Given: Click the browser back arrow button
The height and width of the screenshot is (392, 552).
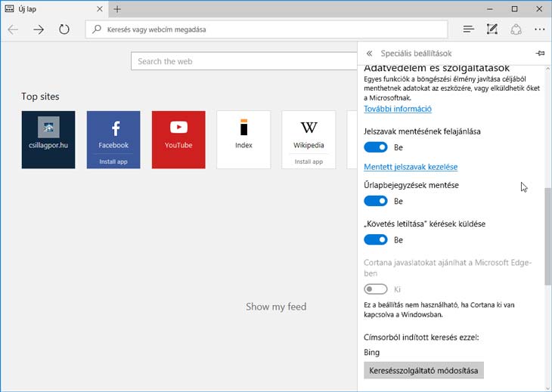Looking at the screenshot, I should 13,29.
